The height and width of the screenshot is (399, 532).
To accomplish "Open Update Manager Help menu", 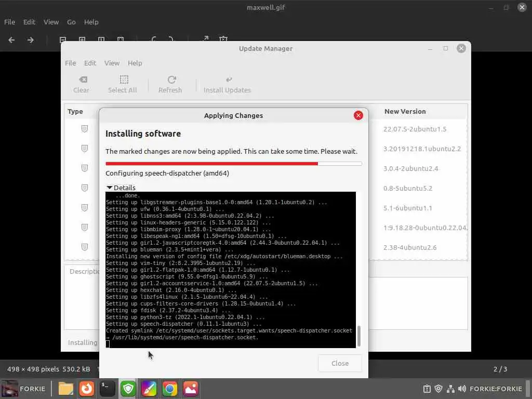I will (135, 63).
